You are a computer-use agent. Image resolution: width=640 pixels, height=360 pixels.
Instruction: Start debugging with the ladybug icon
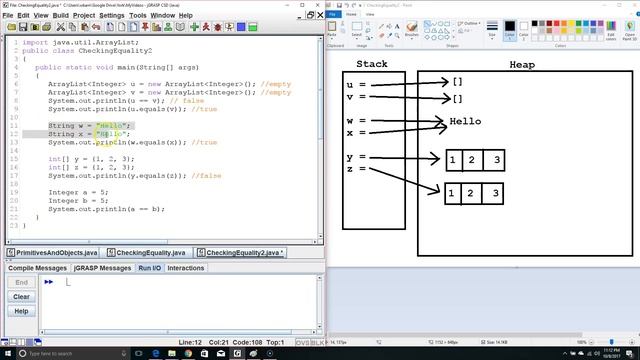point(218,27)
